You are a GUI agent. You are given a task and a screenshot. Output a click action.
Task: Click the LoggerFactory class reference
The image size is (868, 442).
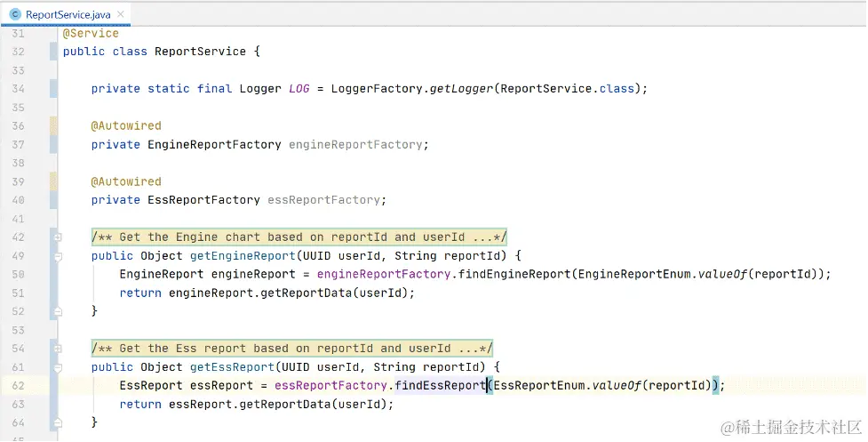(x=377, y=89)
